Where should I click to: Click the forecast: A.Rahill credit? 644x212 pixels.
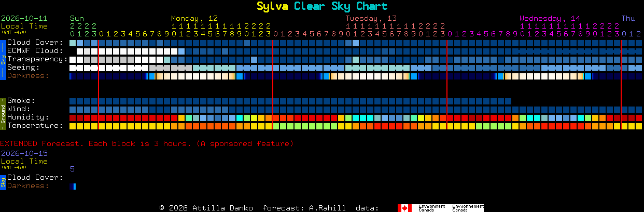[x=304, y=208]
